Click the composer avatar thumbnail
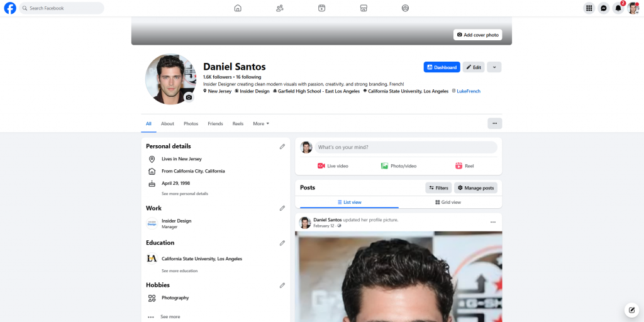 click(306, 147)
